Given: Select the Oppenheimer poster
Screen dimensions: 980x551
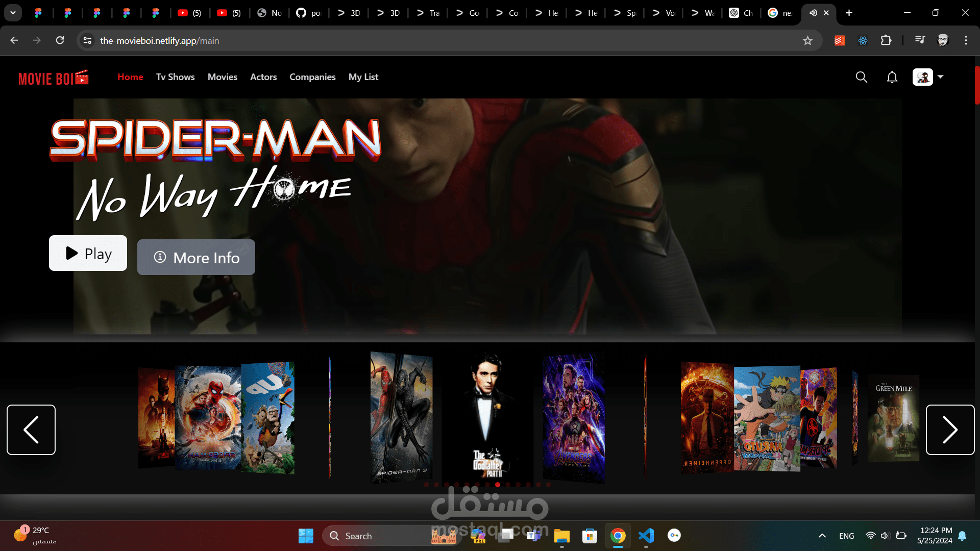Looking at the screenshot, I should (x=707, y=417).
